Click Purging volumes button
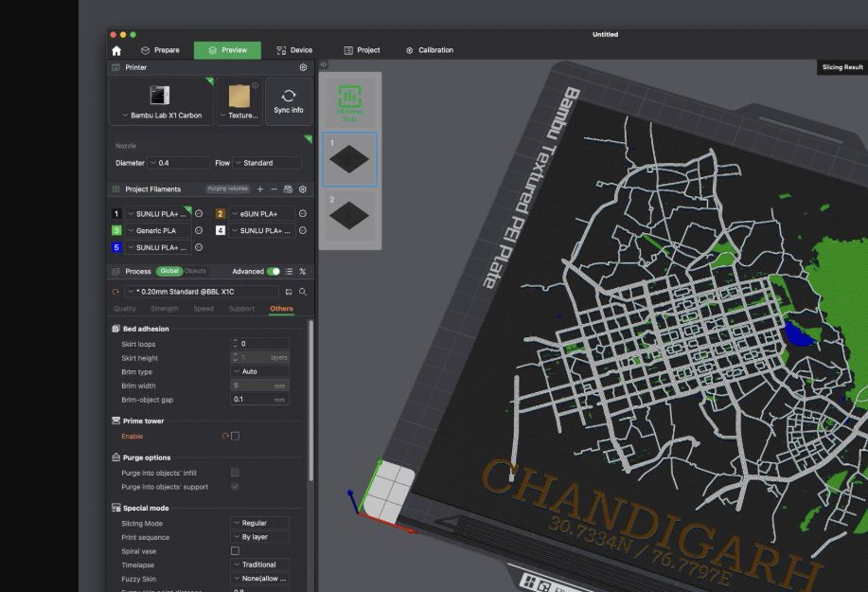868x592 pixels. [227, 188]
